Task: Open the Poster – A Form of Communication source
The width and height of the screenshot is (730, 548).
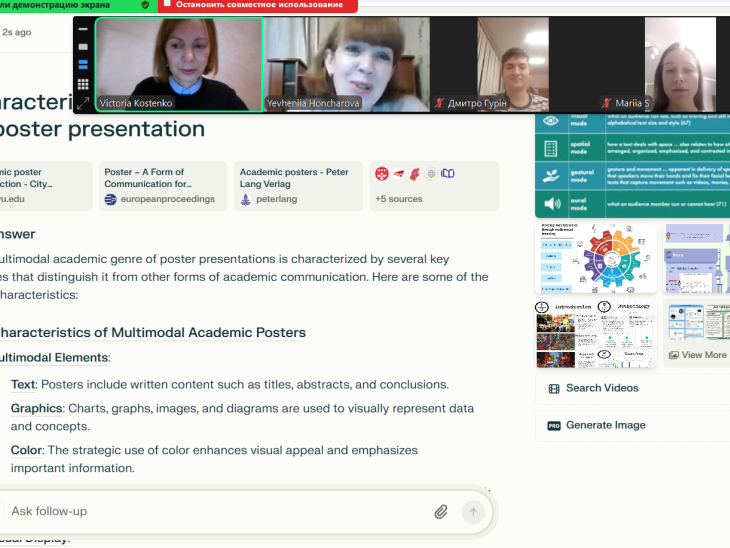Action: click(x=163, y=186)
